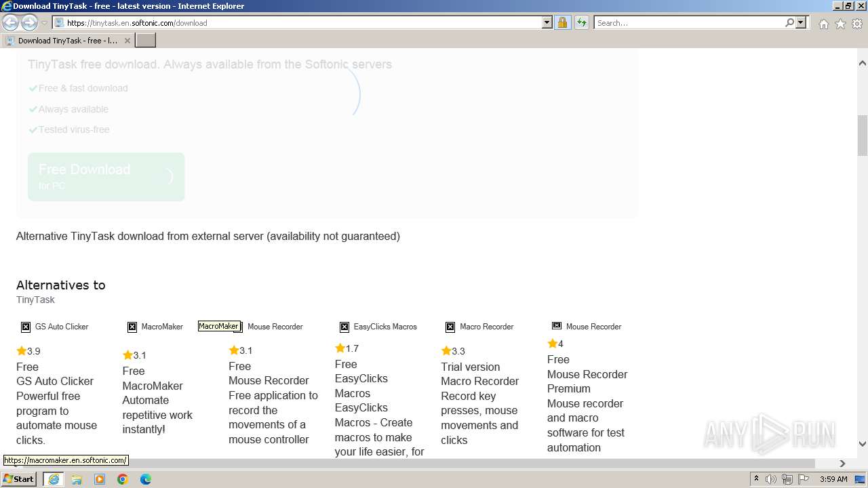The height and width of the screenshot is (488, 868).
Task: Click the GS Auto Clicker broken image icon
Action: [26, 327]
